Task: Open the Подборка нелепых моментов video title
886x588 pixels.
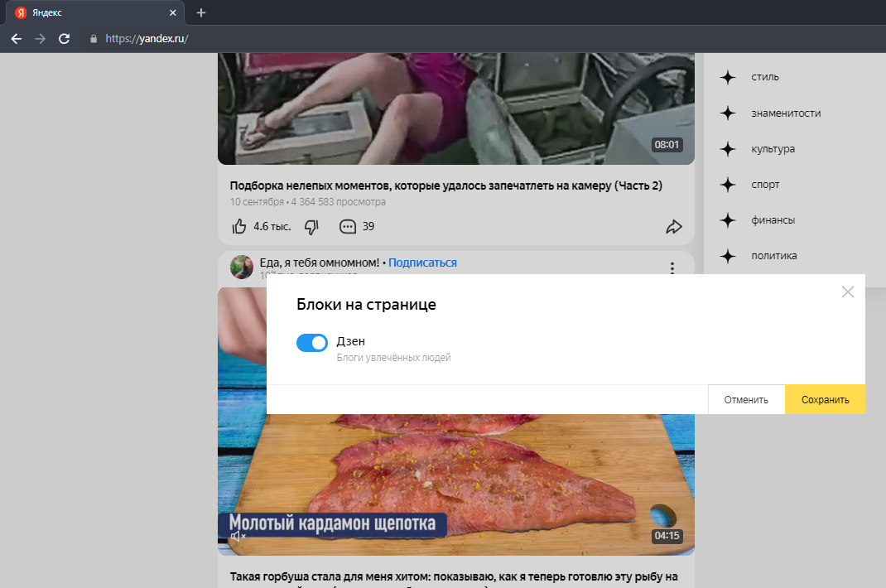Action: (x=445, y=186)
